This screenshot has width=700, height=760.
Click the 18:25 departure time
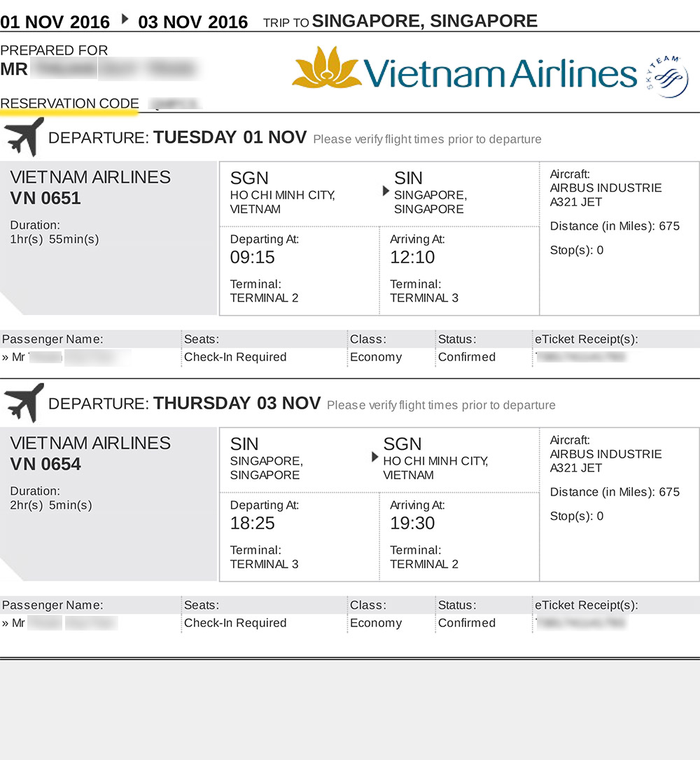pos(252,523)
